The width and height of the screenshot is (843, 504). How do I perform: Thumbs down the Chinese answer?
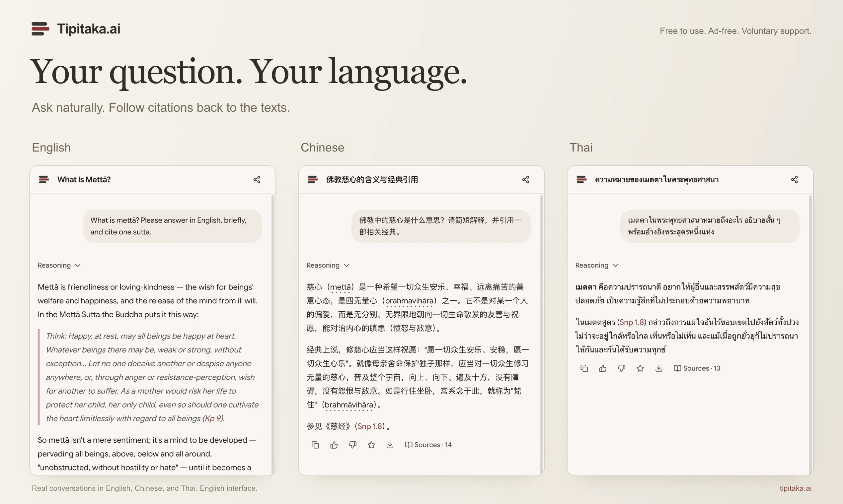353,445
